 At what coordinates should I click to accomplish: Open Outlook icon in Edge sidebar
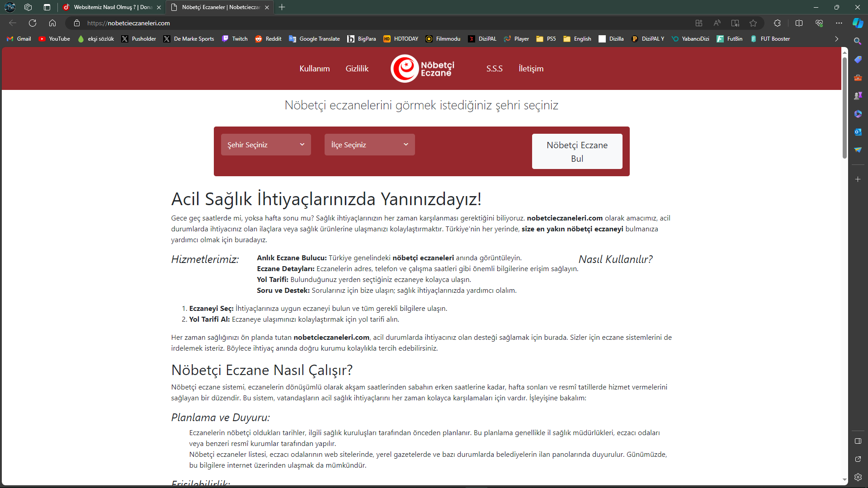click(x=858, y=132)
